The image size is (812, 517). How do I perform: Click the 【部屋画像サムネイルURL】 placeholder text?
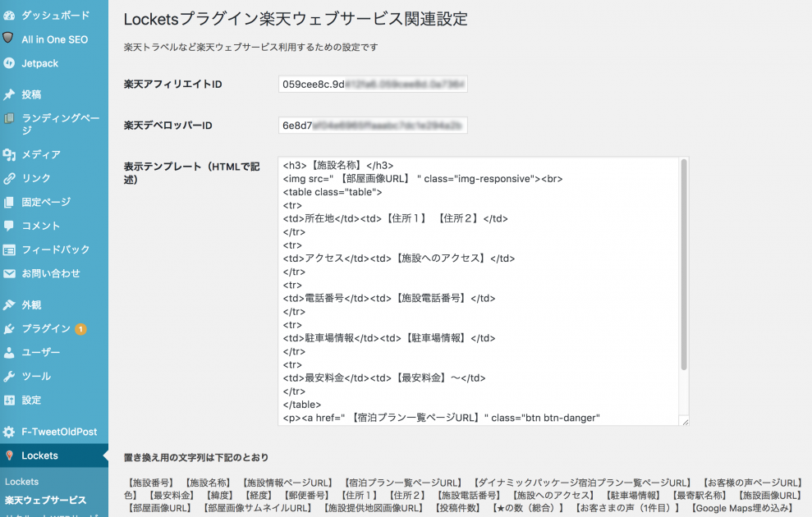click(x=257, y=508)
